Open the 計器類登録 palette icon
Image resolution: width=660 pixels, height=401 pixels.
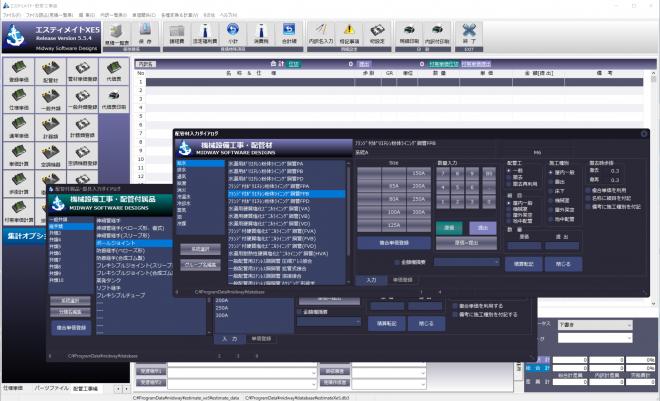click(82, 127)
